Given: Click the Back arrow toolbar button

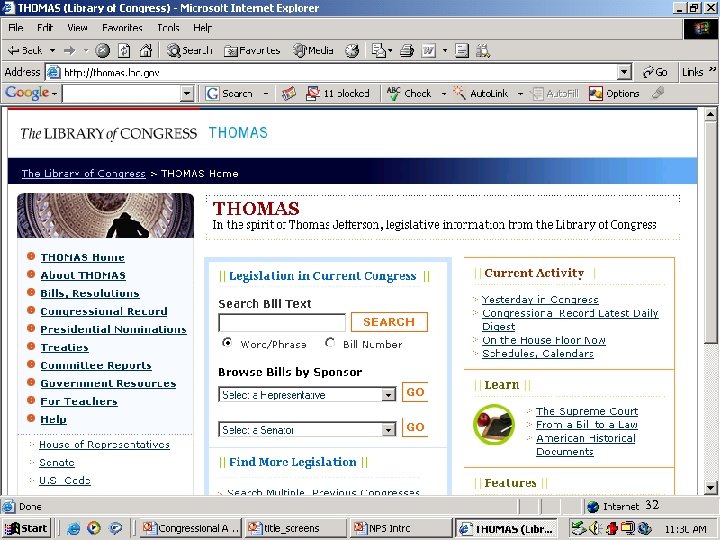Looking at the screenshot, I should (25, 51).
